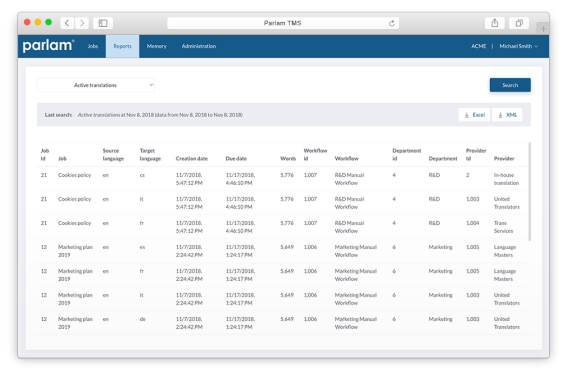Open the Michael Smith user menu
569x371 pixels.
(x=519, y=46)
